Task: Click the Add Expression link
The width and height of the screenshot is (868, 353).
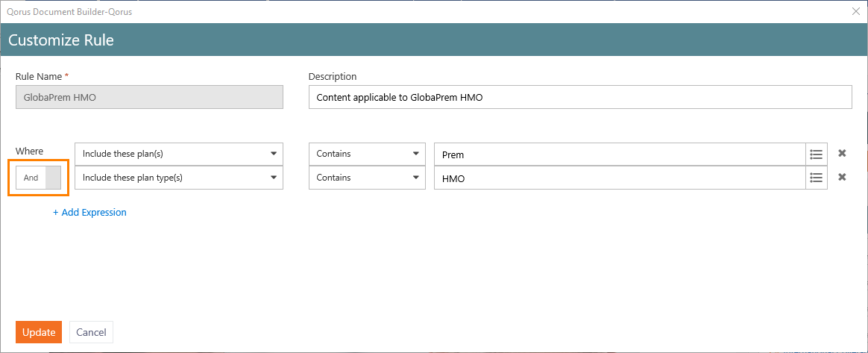Action: click(x=89, y=212)
